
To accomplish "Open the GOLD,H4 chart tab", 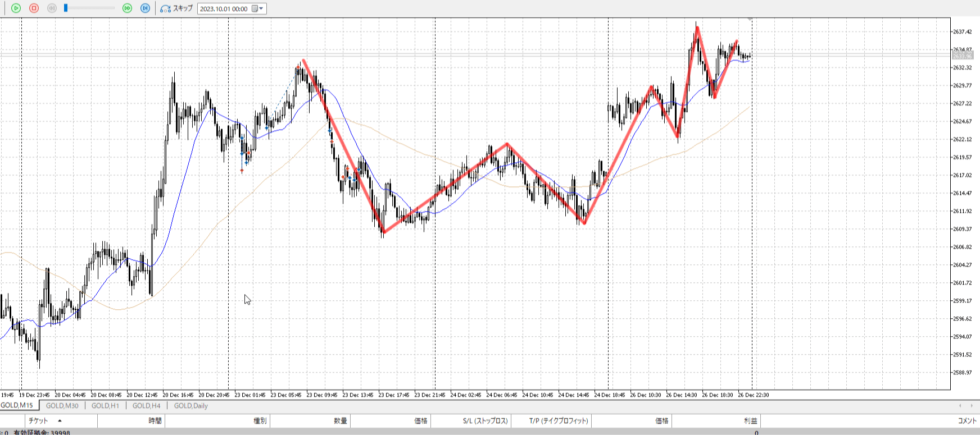I will 146,406.
